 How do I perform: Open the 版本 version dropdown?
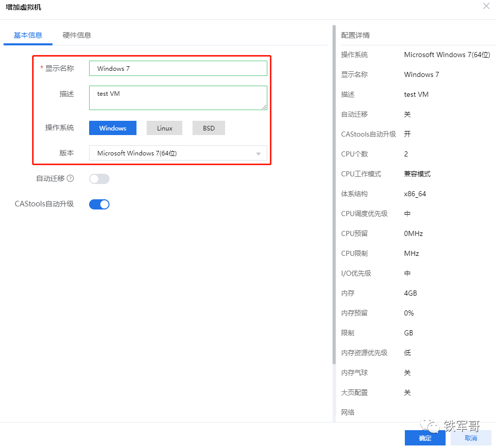(178, 153)
